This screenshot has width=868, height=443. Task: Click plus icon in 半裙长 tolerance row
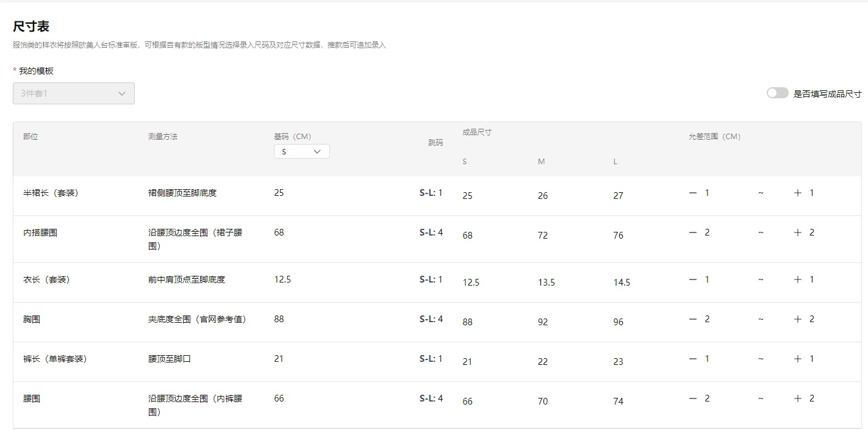coord(797,193)
